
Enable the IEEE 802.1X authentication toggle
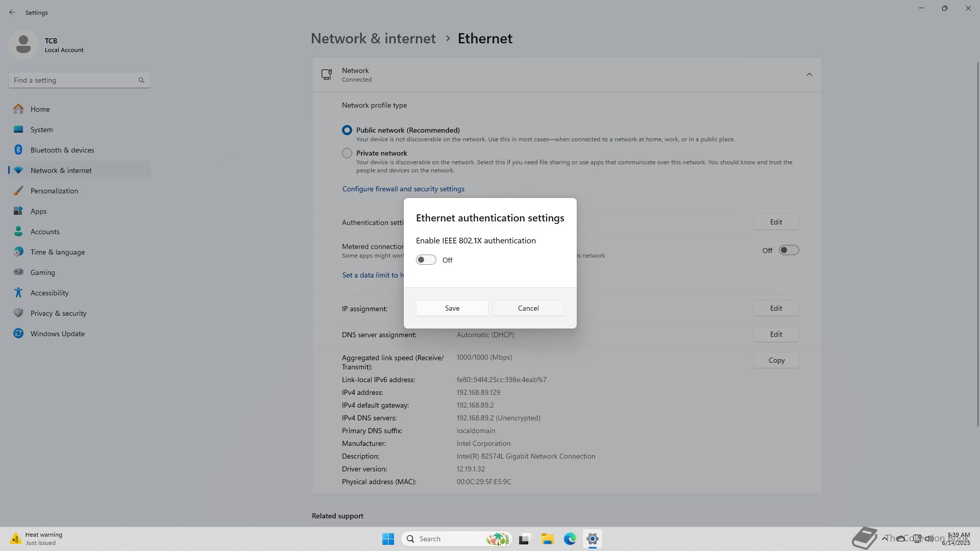[426, 260]
